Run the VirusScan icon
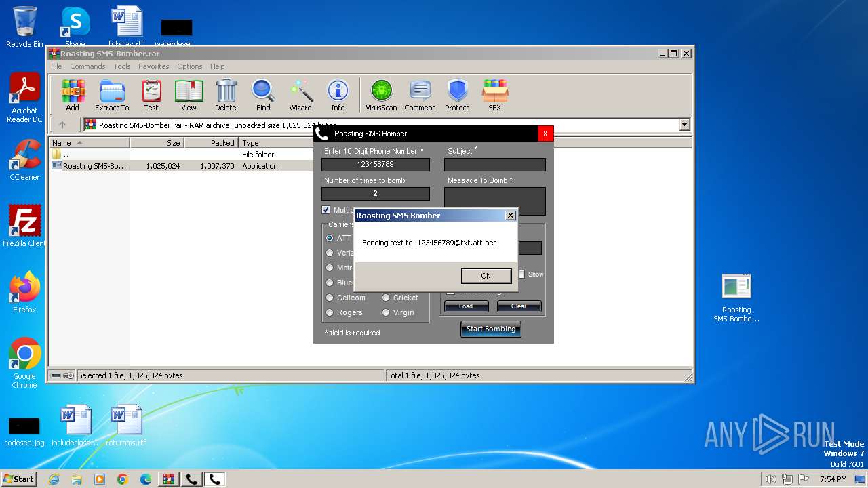This screenshot has height=488, width=868. (x=381, y=95)
